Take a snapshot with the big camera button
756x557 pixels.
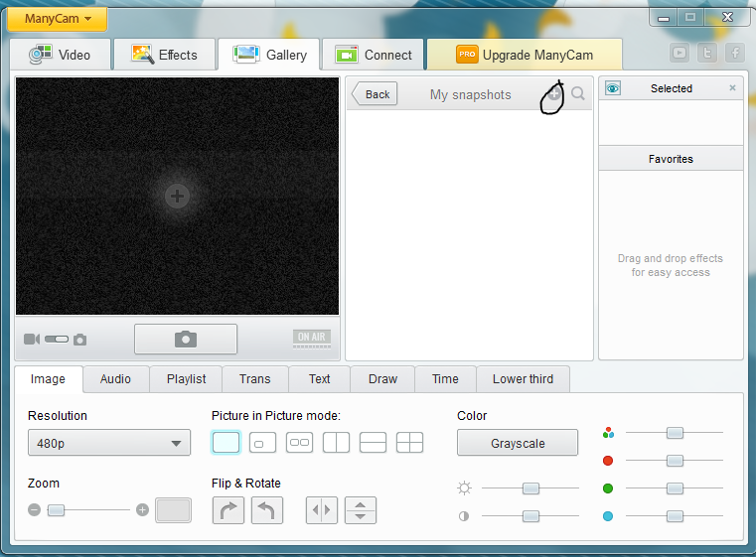point(186,340)
